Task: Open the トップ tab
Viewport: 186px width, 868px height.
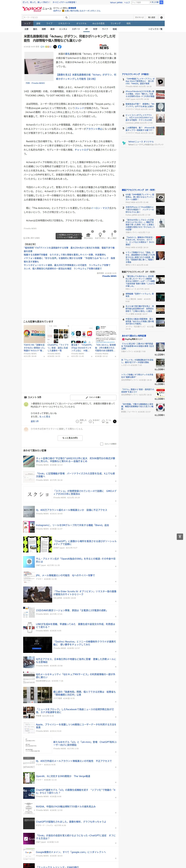Action: [27, 24]
